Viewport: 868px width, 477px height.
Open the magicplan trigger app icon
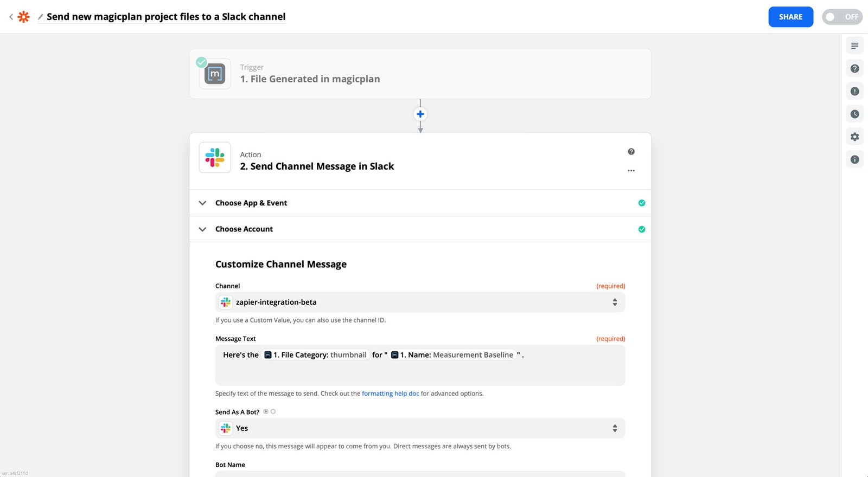tap(215, 74)
